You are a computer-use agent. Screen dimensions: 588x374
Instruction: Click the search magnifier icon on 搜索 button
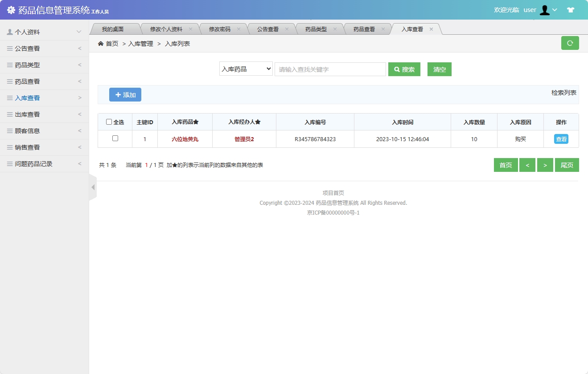pyautogui.click(x=397, y=69)
